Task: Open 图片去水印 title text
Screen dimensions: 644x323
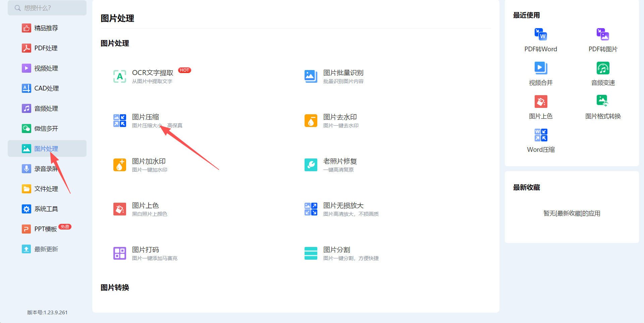Action: [x=340, y=117]
